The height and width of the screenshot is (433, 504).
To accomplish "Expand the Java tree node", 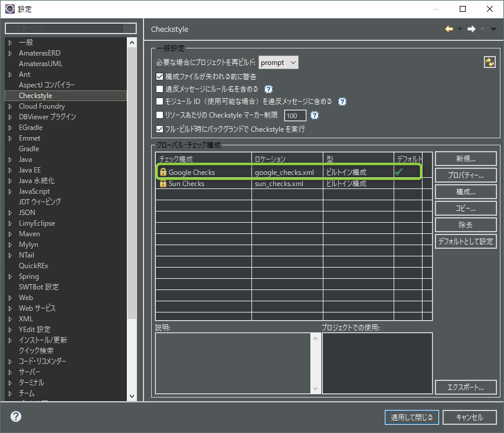I will coord(10,159).
